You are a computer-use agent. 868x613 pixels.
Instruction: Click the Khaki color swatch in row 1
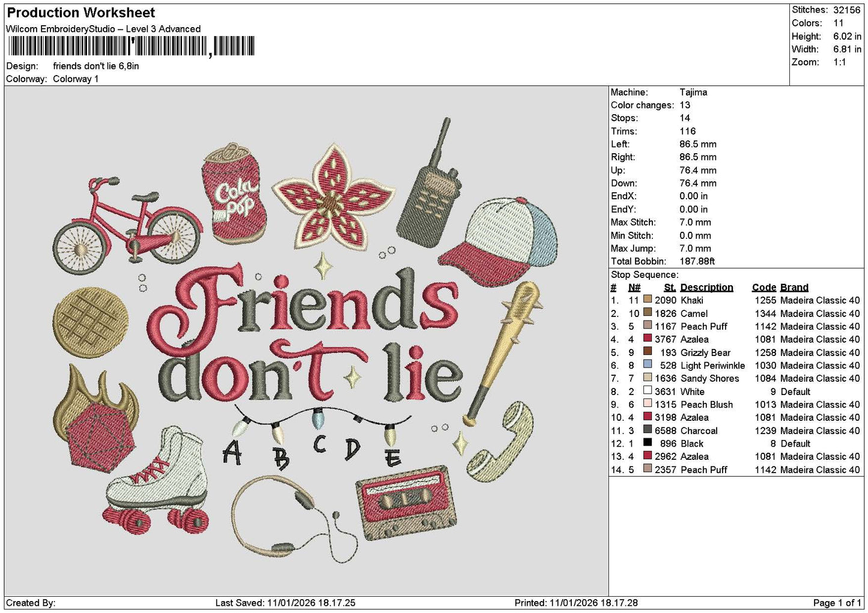click(x=647, y=300)
